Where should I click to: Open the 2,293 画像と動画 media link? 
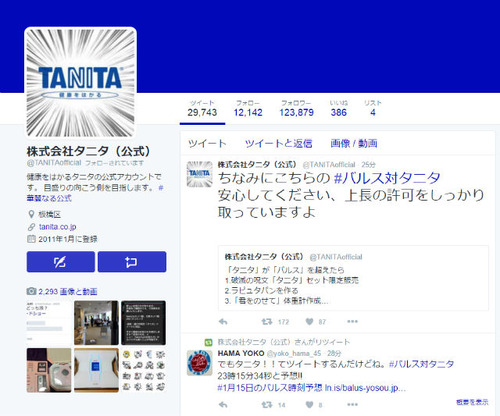(68, 292)
